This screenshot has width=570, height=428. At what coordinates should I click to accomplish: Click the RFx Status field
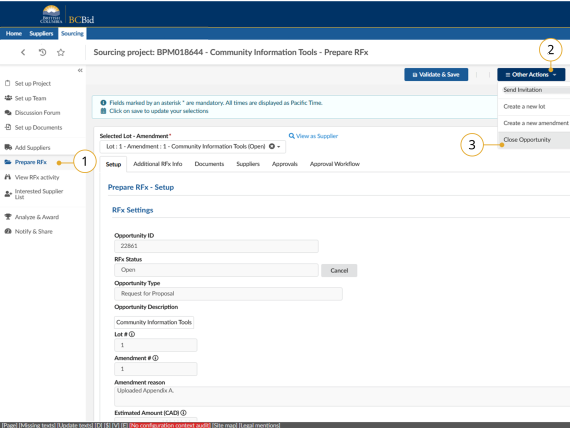(x=216, y=270)
